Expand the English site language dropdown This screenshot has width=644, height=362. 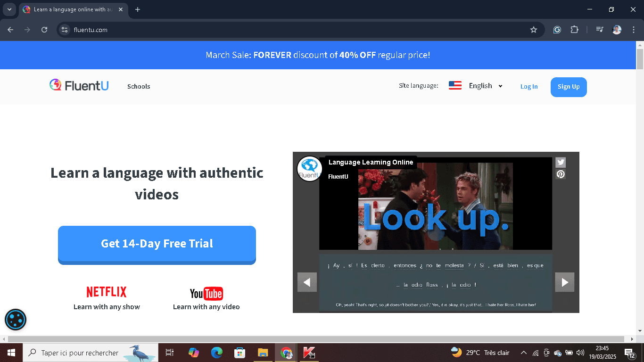pyautogui.click(x=485, y=86)
